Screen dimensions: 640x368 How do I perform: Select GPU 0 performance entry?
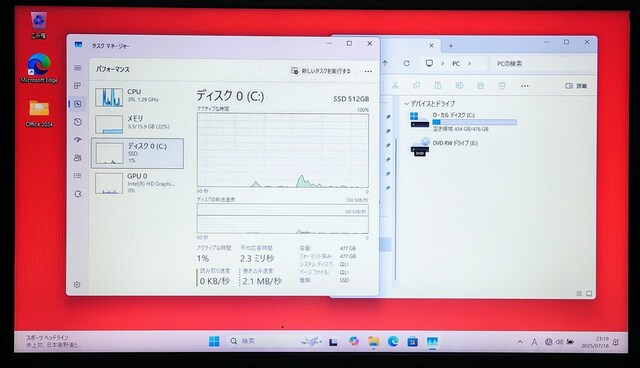point(138,183)
